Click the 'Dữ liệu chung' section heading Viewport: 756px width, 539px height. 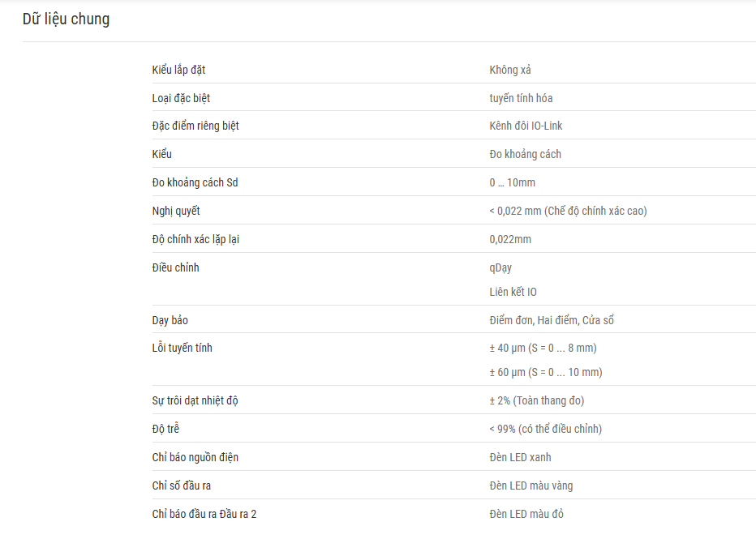tap(66, 19)
